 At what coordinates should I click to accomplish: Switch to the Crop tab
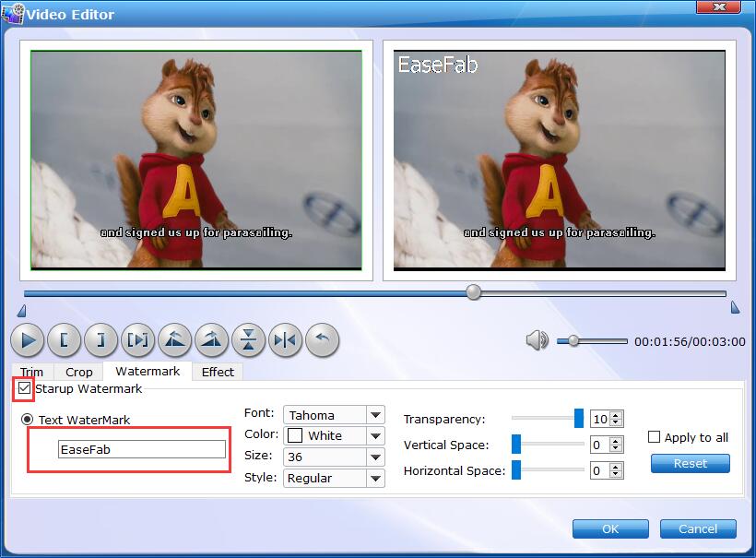pyautogui.click(x=78, y=372)
